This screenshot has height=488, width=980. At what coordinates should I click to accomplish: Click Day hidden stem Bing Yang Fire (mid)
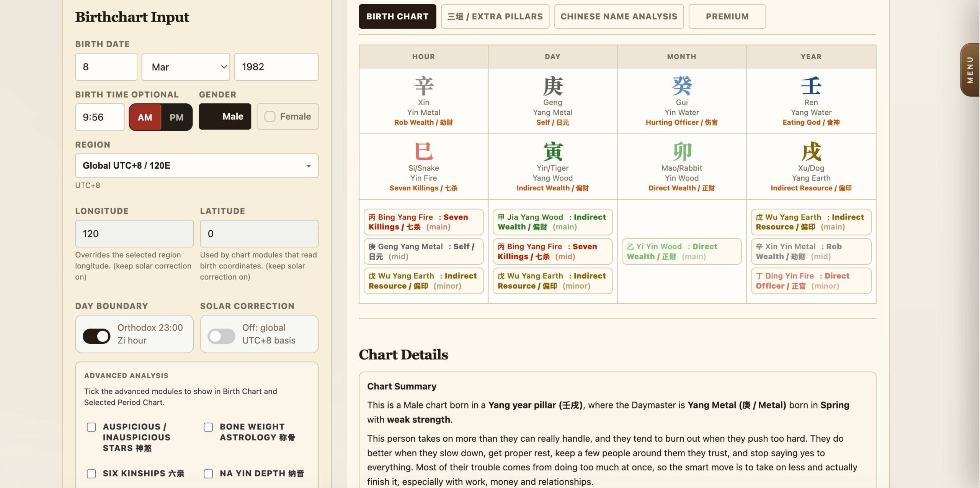click(x=552, y=251)
